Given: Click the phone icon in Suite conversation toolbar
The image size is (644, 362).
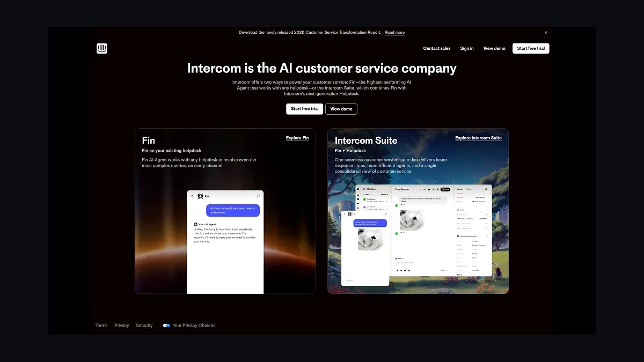Looking at the screenshot, I should (433, 189).
